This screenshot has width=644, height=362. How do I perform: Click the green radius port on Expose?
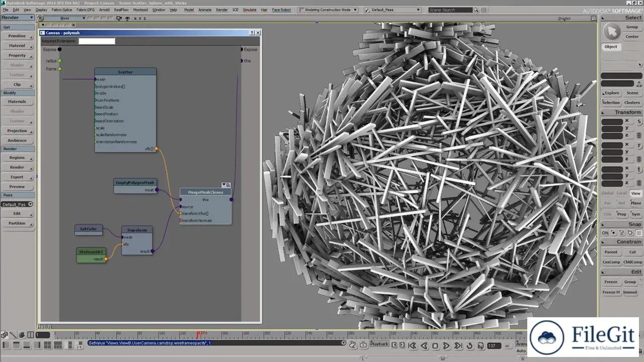pyautogui.click(x=59, y=61)
